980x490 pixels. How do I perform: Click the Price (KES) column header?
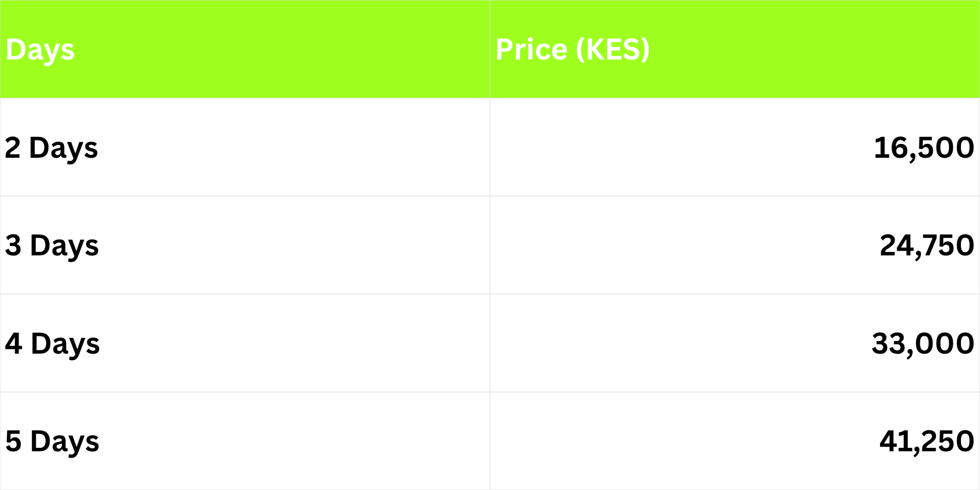(x=573, y=50)
